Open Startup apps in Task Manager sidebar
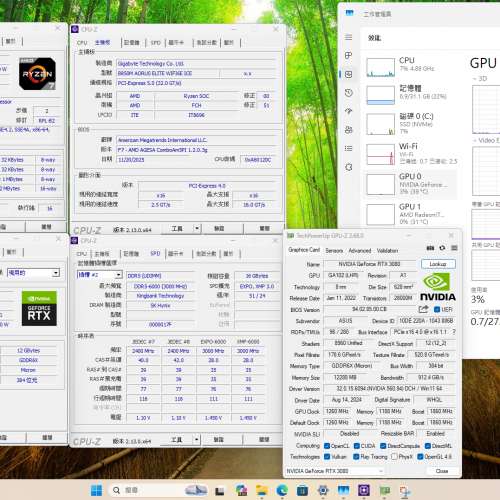This screenshot has width=500, height=500. point(348,111)
